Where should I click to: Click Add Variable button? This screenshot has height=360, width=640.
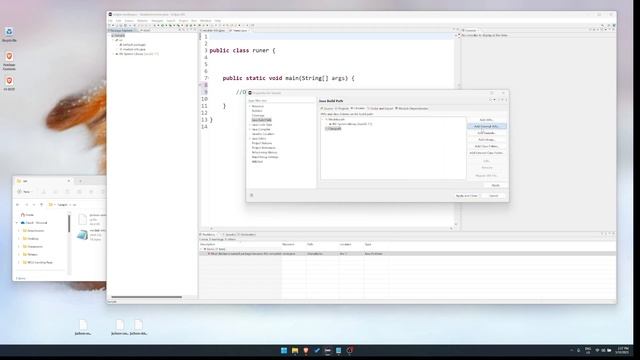tap(487, 133)
